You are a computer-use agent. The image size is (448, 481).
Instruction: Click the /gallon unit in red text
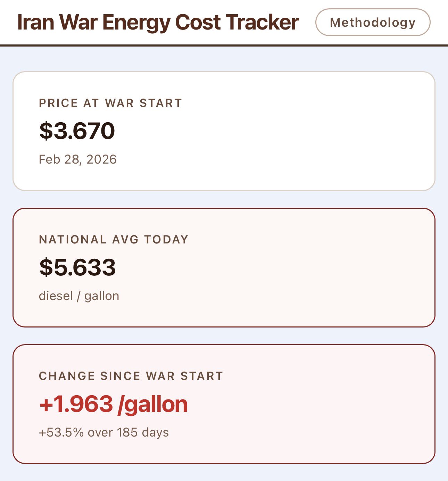pyautogui.click(x=153, y=404)
